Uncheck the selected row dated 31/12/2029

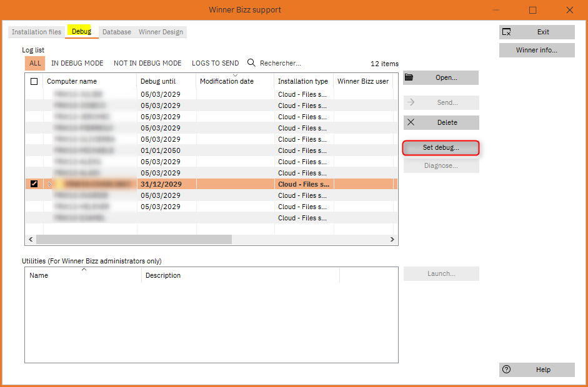pyautogui.click(x=34, y=184)
